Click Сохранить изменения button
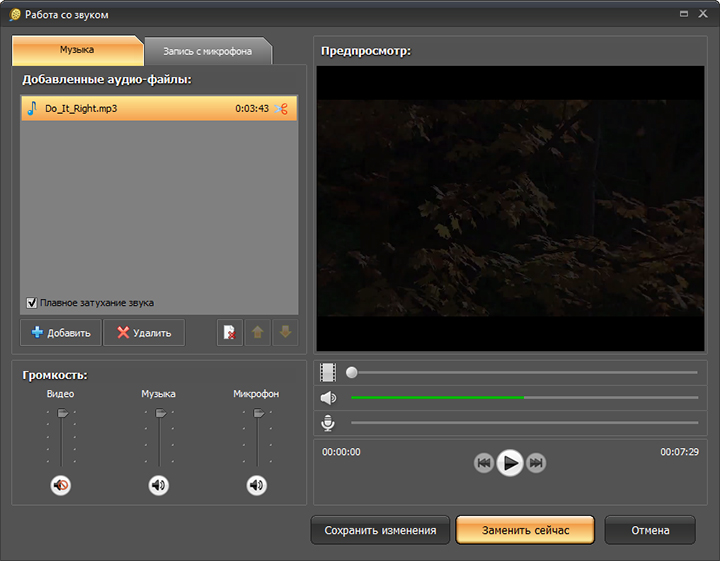Viewport: 720px width, 561px height. pyautogui.click(x=380, y=531)
